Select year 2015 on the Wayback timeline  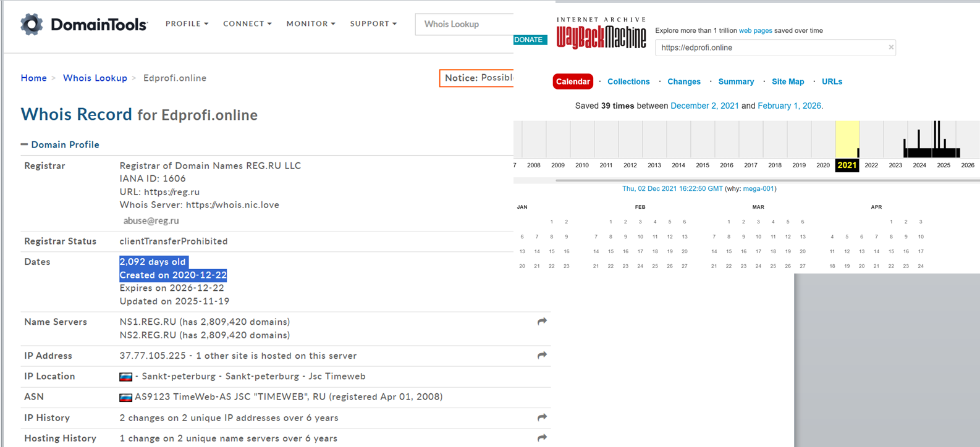tap(703, 165)
